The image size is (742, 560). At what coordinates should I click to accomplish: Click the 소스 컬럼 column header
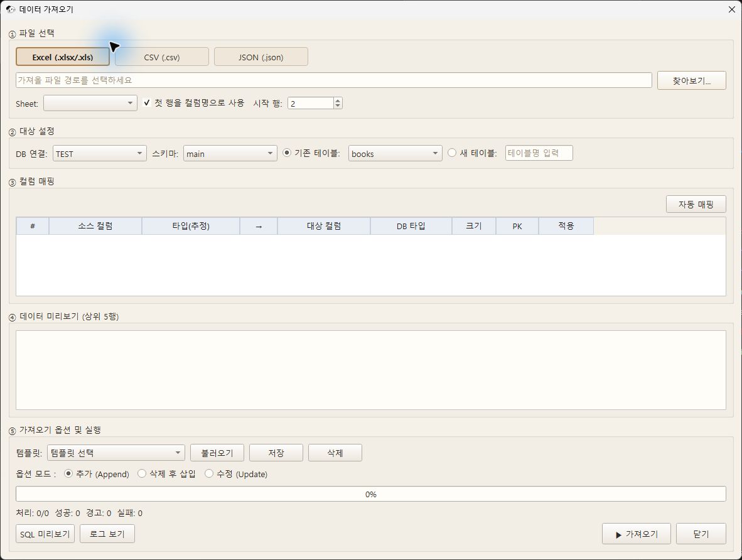95,226
